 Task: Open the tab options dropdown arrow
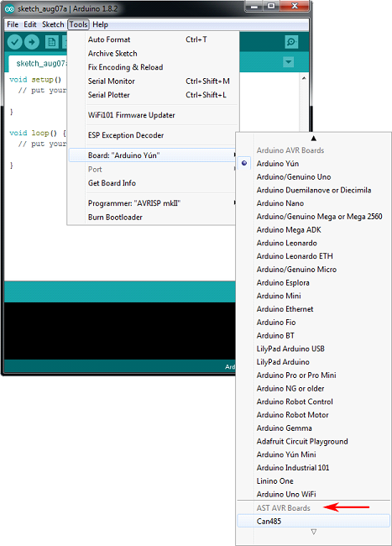[289, 62]
